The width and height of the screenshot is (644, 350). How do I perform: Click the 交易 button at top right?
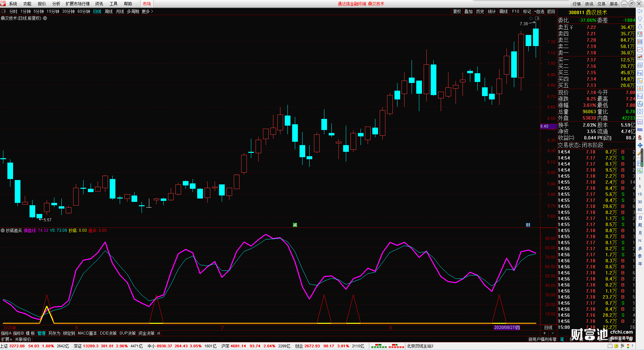(601, 4)
